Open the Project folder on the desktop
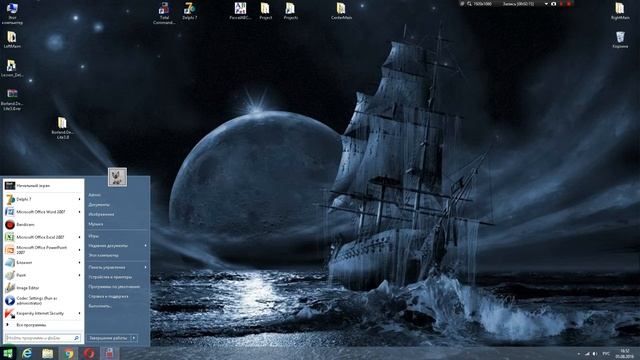The image size is (640, 360). tap(265, 11)
